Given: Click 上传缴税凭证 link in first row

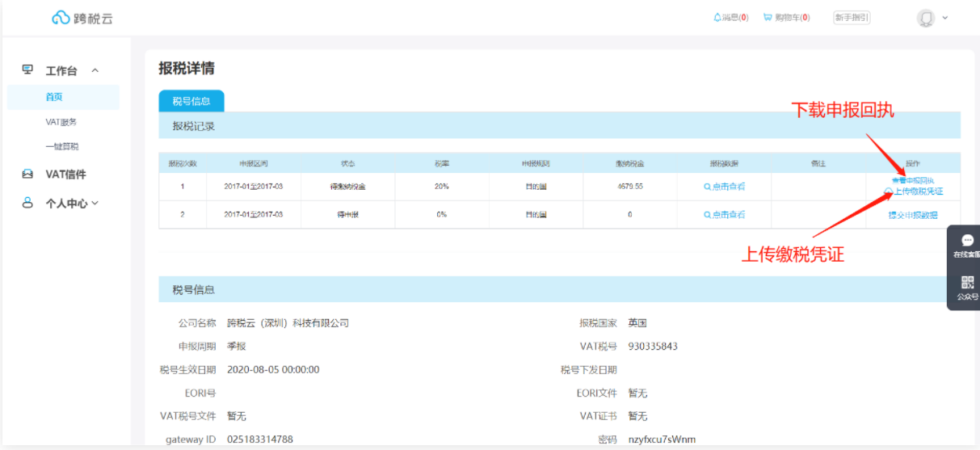Looking at the screenshot, I should pos(918,191).
